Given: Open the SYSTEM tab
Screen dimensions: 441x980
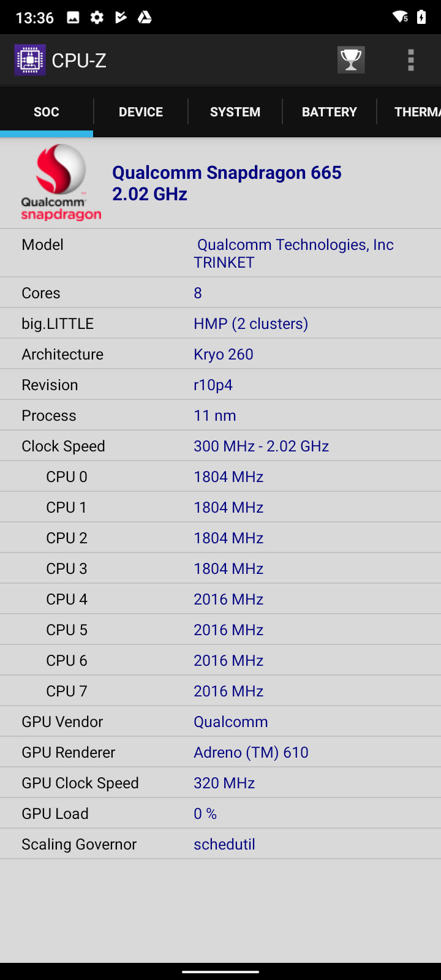Looking at the screenshot, I should (x=235, y=112).
